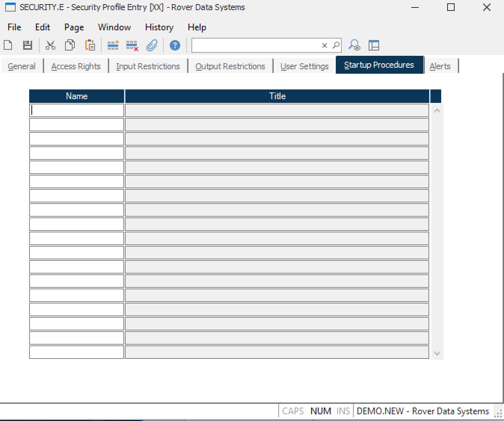The width and height of the screenshot is (504, 421).
Task: Switch to the Access Rights tab
Action: [x=76, y=66]
